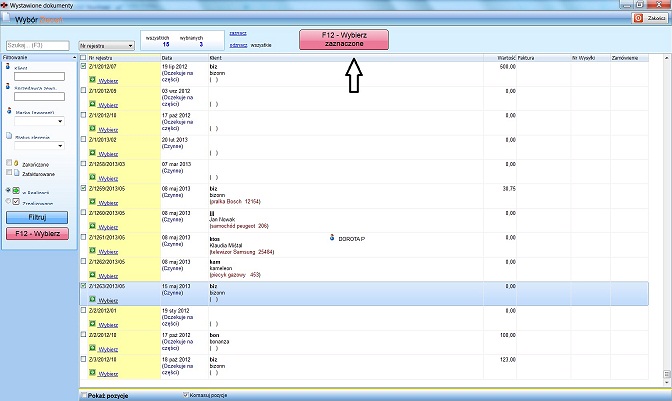The image size is (672, 401).
Task: Click in the Szukaj (F3) search field
Action: click(38, 45)
